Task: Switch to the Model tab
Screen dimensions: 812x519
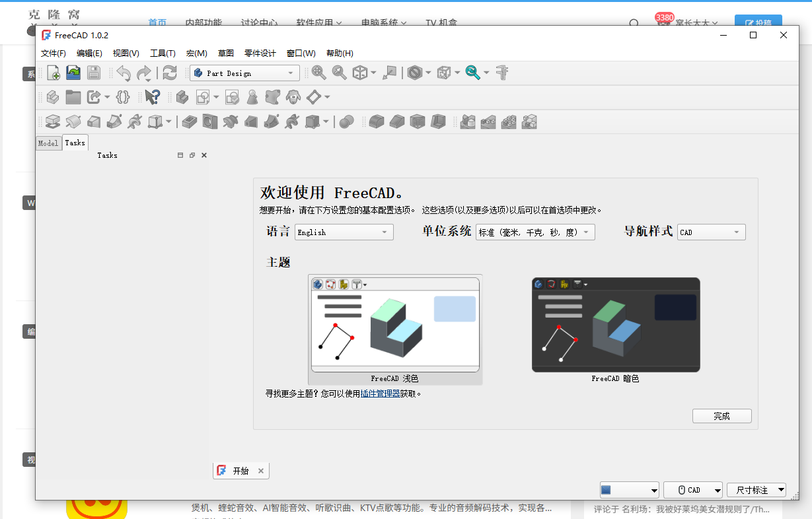Action: [x=48, y=143]
